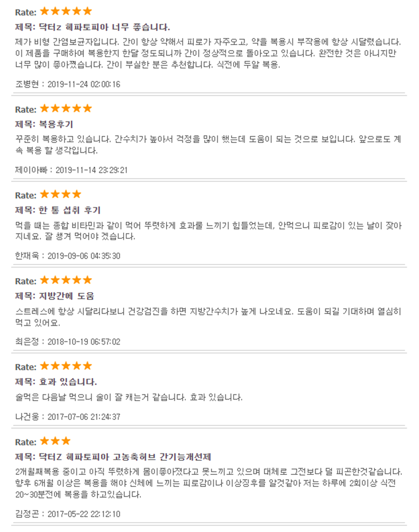Select review title 지방간에 도움
The height and width of the screenshot is (532, 419).
[67, 296]
